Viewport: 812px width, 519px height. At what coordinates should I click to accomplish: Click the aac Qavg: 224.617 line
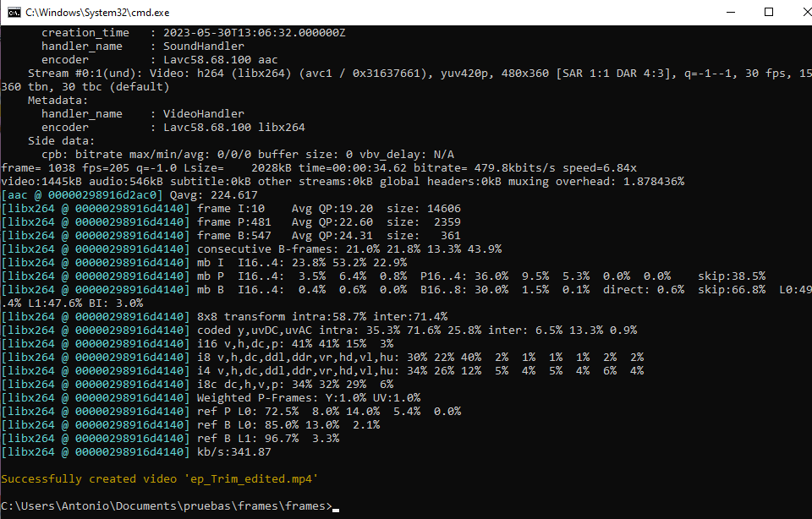coord(129,195)
